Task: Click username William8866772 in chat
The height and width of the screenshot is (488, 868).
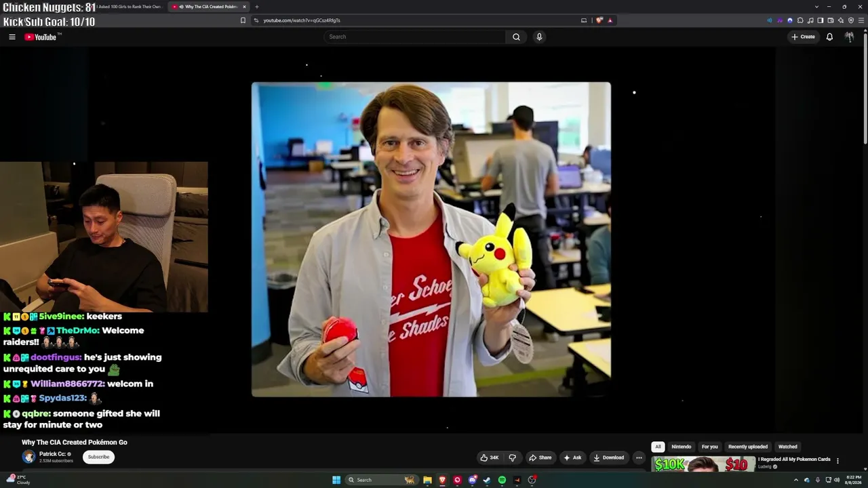Action: (67, 384)
